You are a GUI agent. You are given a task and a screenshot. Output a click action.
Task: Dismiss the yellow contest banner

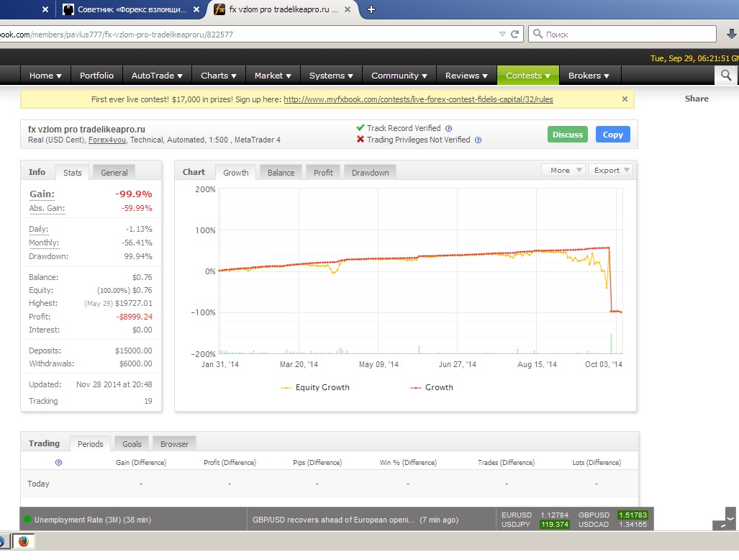pos(625,99)
